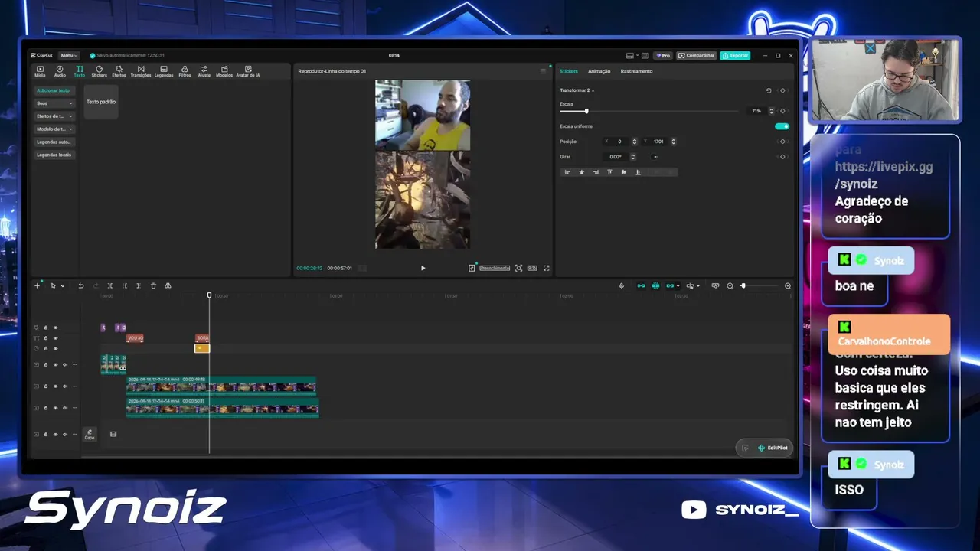Open the Filtros panel icon
This screenshot has height=551, width=980.
185,71
